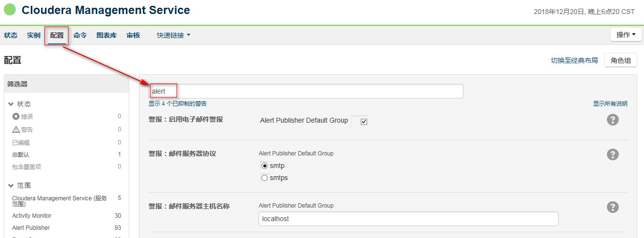Viewport: 644px width, 238px height.
Task: Open the 审核 tab
Action: click(x=133, y=35)
